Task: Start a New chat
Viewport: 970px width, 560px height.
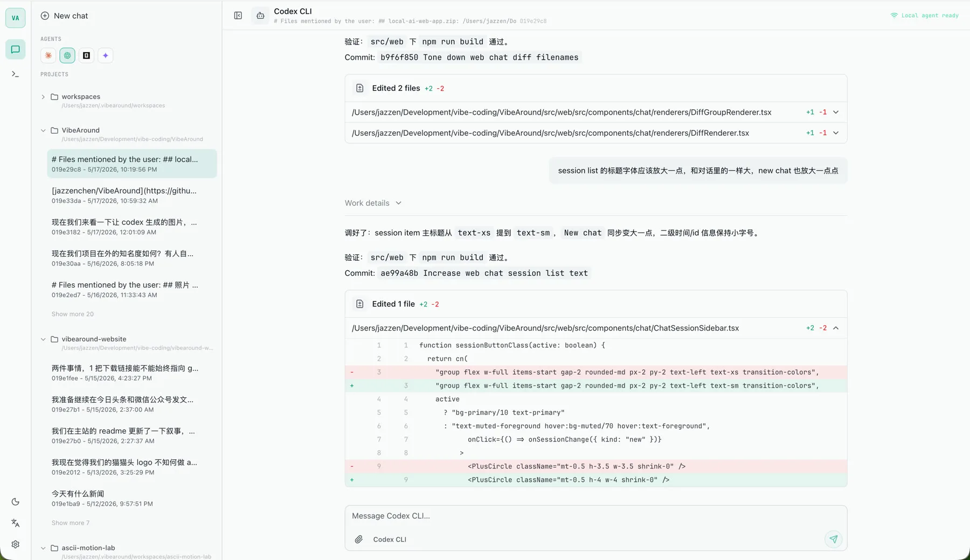Action: click(64, 16)
